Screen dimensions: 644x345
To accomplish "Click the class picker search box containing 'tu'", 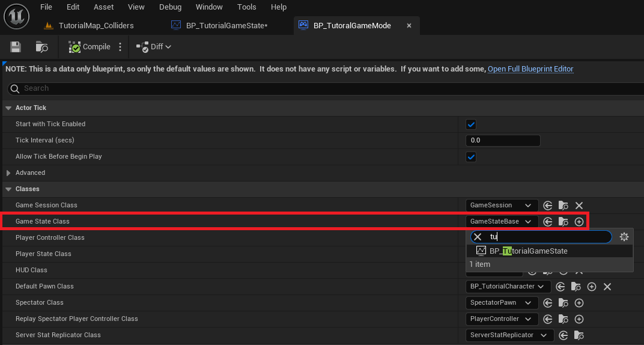I will click(x=541, y=237).
